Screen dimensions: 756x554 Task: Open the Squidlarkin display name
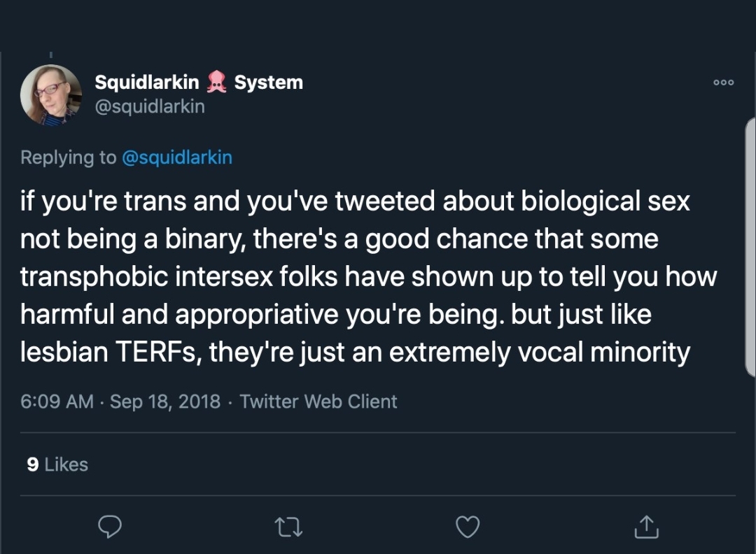click(147, 83)
